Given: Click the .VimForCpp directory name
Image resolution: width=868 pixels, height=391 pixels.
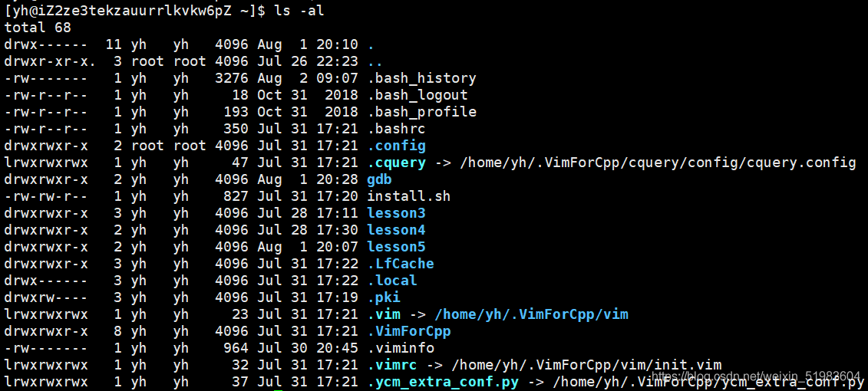Looking at the screenshot, I should click(x=408, y=331).
